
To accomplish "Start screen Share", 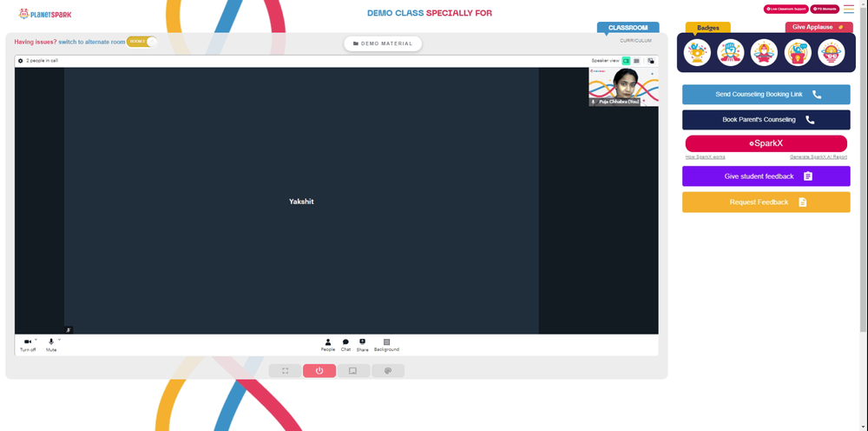I will tap(362, 345).
